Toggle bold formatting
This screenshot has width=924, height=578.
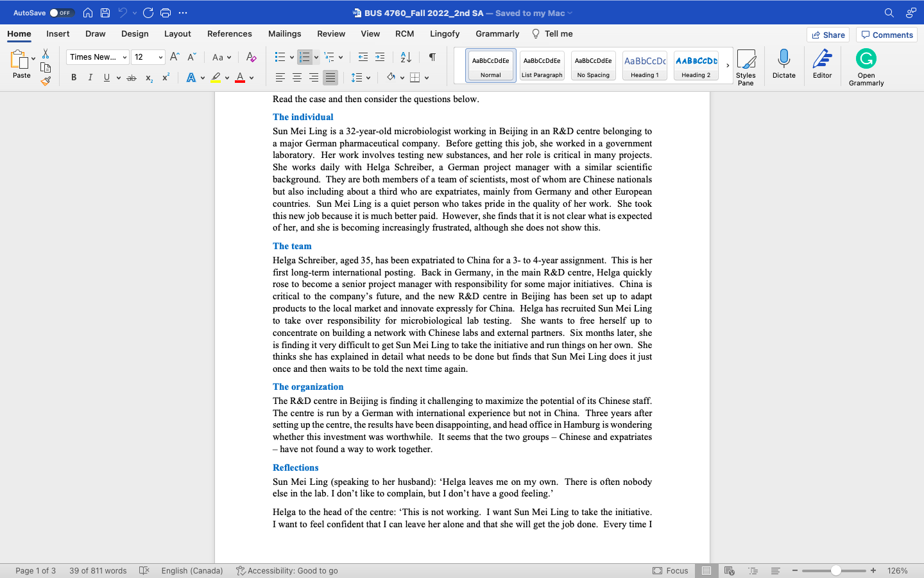pos(73,77)
